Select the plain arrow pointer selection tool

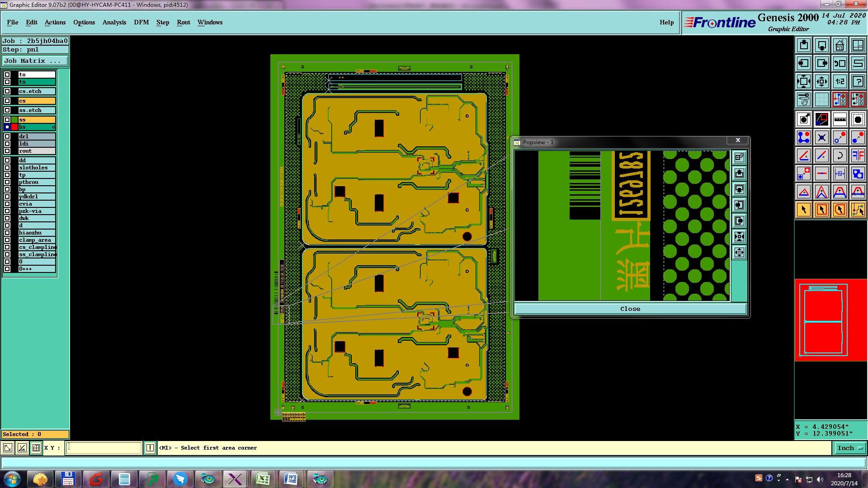coord(804,210)
